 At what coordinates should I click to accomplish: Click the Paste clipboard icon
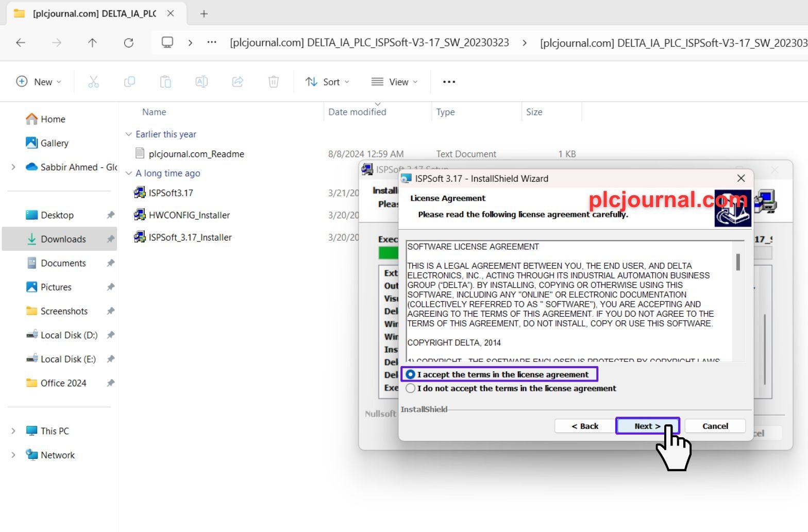tap(165, 82)
